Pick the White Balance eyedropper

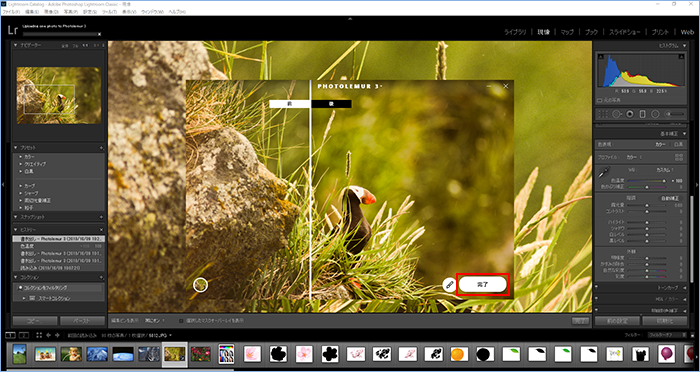tap(604, 173)
